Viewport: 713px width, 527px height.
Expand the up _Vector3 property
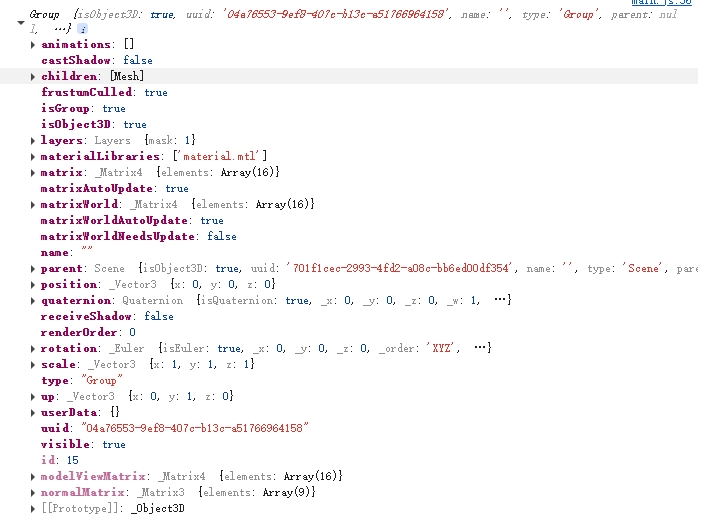point(34,397)
